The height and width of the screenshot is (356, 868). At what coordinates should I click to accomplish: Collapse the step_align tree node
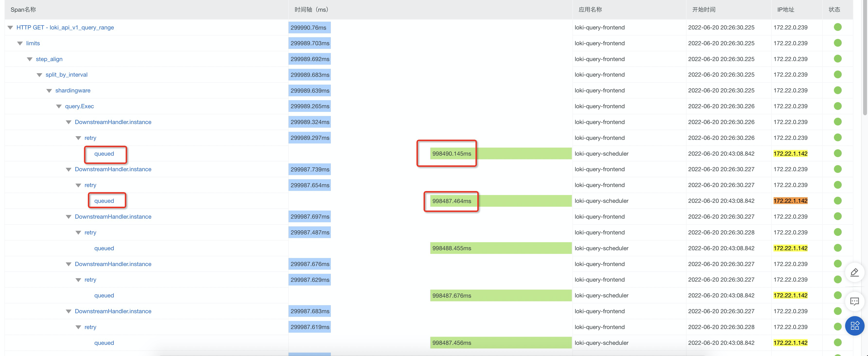pos(29,59)
